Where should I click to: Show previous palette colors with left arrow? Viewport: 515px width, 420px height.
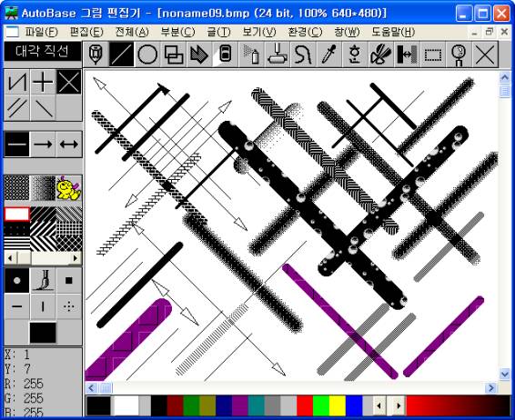379,405
